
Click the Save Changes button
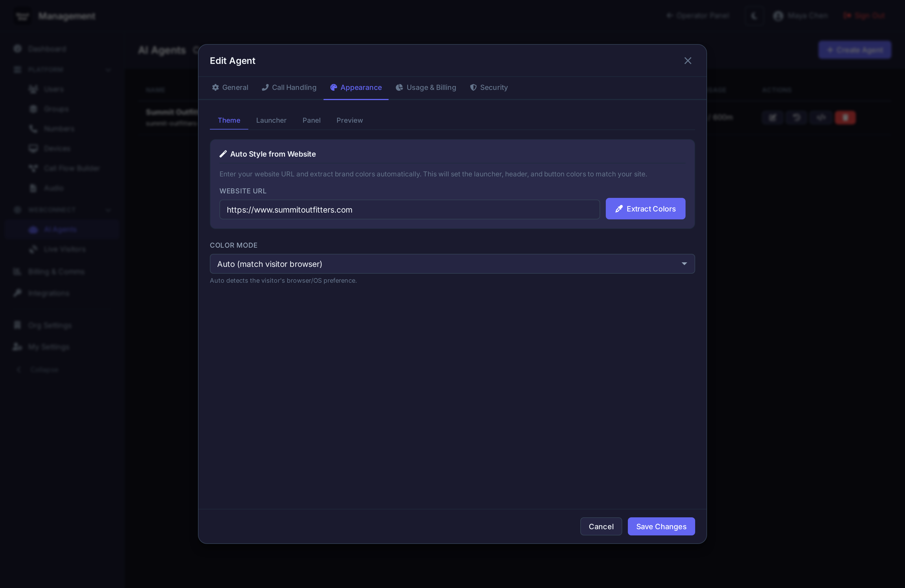click(661, 526)
